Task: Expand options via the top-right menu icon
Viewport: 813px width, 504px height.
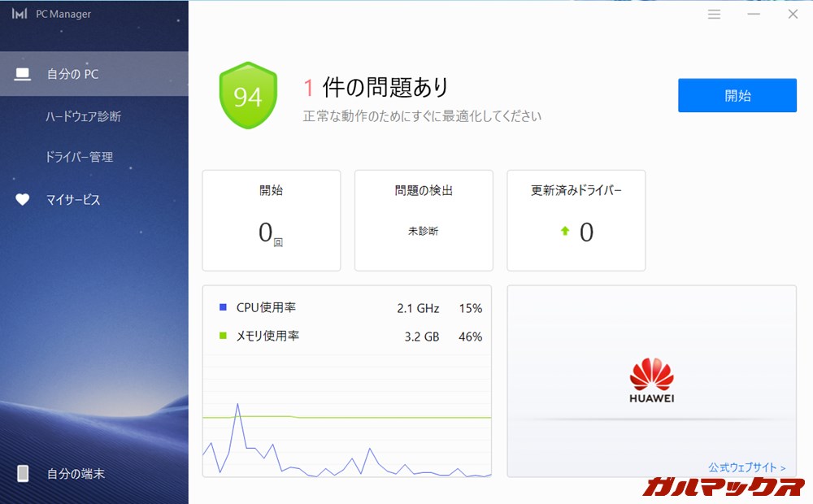Action: [x=714, y=14]
